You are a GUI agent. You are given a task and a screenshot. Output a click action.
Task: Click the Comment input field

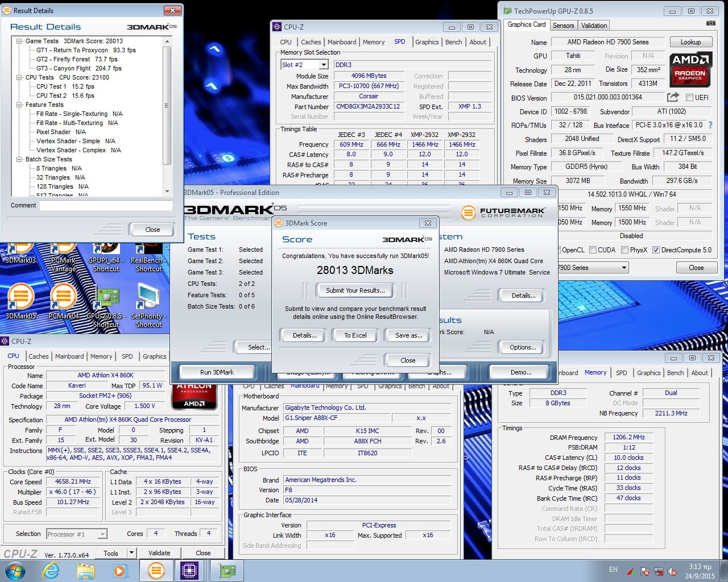click(x=106, y=205)
